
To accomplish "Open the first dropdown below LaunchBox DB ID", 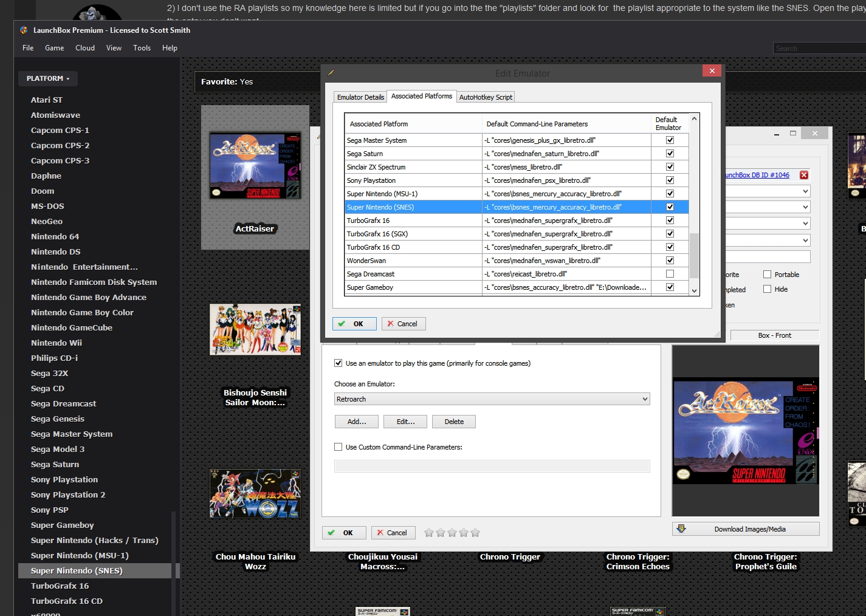I will tap(768, 191).
